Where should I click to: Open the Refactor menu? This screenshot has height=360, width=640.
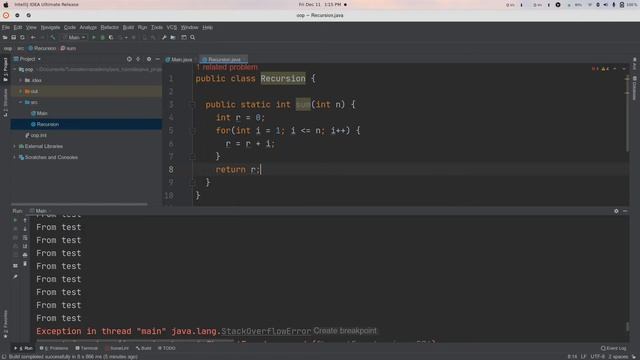point(109,27)
